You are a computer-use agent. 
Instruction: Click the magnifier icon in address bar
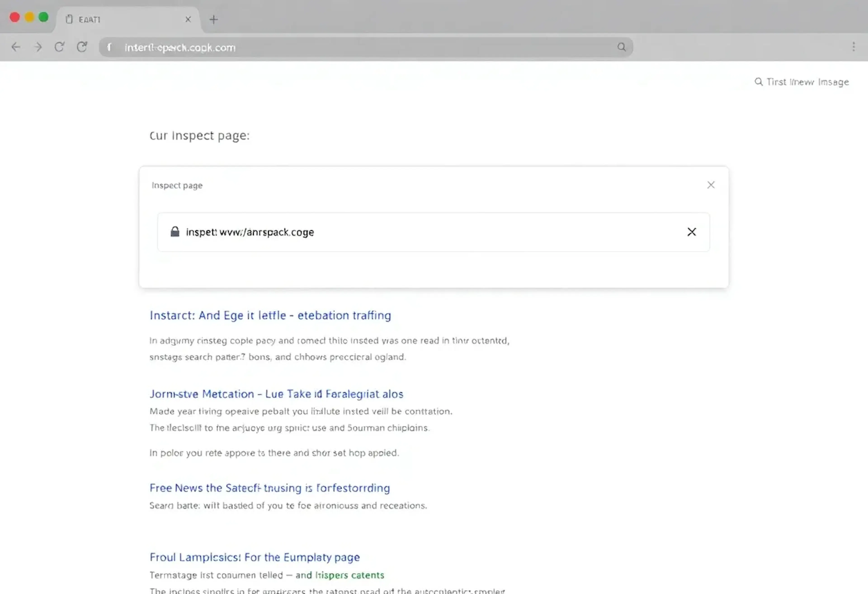pyautogui.click(x=621, y=47)
